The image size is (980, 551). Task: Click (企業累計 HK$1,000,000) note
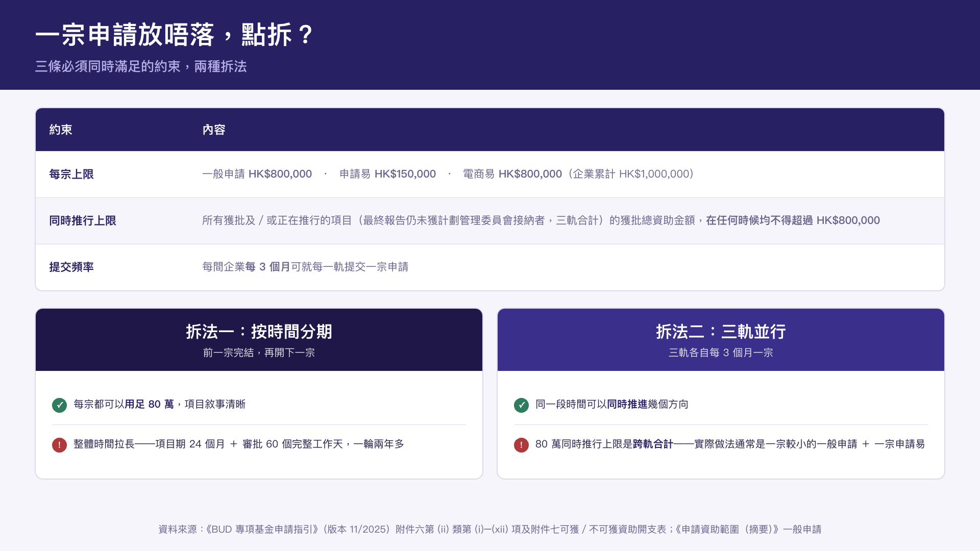coord(631,174)
